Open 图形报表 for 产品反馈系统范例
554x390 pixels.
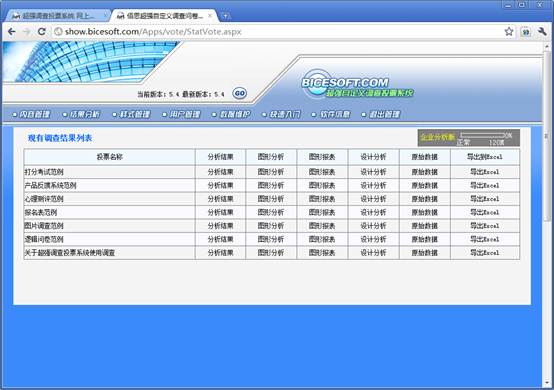[322, 185]
